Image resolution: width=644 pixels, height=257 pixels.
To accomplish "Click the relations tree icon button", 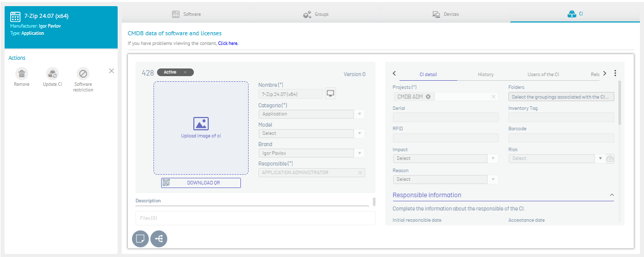I will click(x=159, y=239).
